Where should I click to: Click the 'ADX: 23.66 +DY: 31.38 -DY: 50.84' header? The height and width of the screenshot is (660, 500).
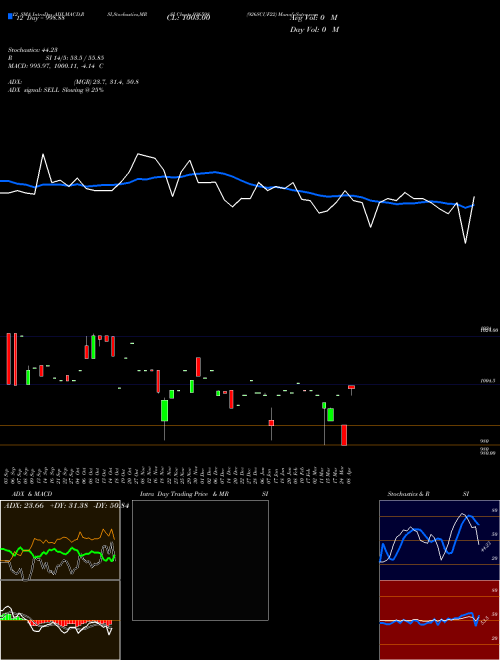(x=66, y=506)
